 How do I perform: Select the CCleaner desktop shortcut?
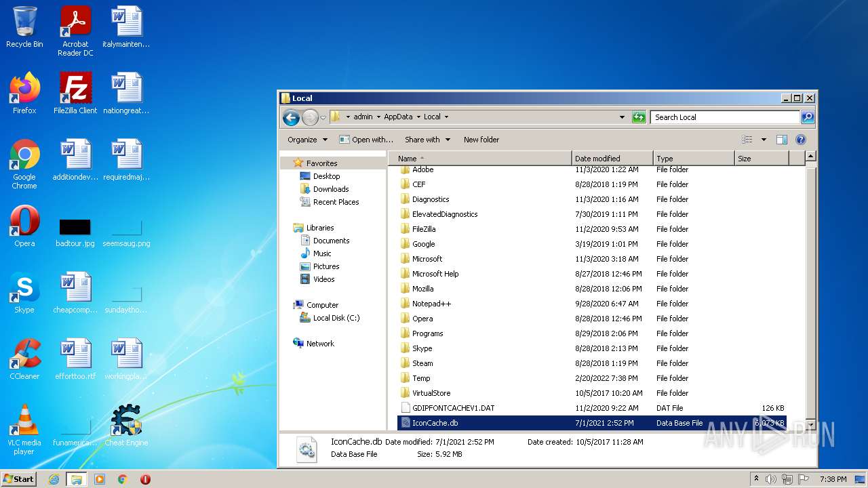(24, 359)
